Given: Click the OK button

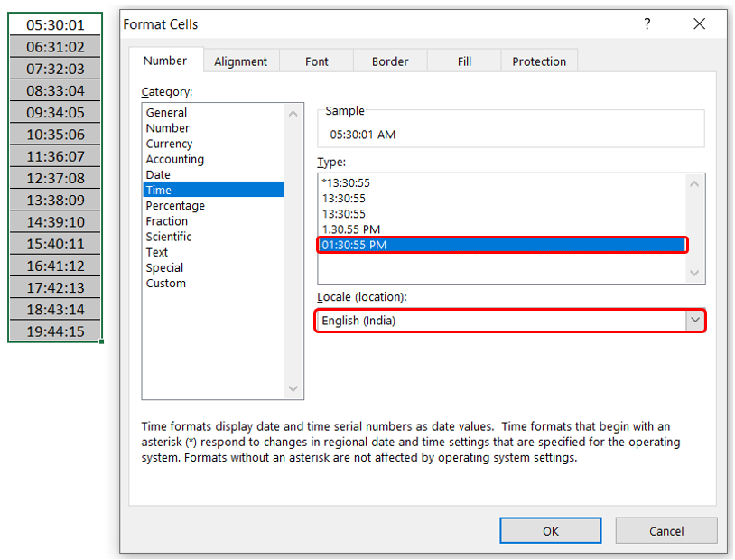Looking at the screenshot, I should [x=550, y=530].
